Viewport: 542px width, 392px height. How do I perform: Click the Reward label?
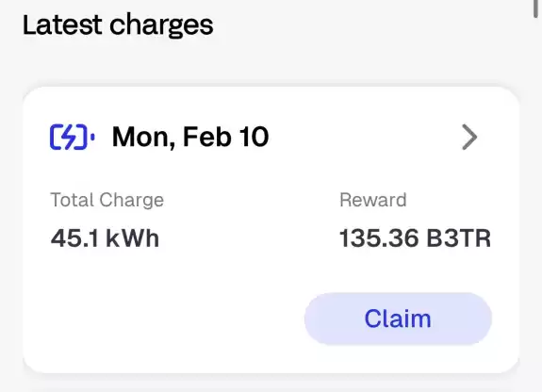click(373, 200)
